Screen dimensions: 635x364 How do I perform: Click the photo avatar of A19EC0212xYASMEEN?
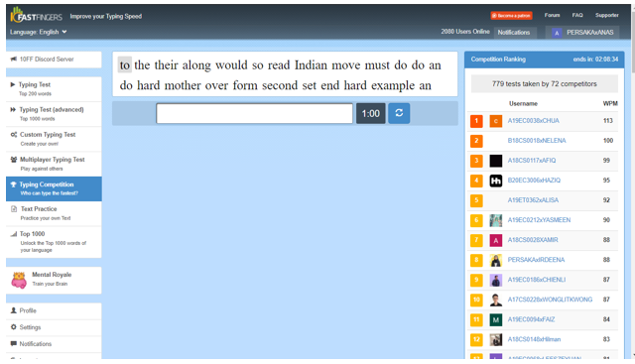[x=496, y=220]
